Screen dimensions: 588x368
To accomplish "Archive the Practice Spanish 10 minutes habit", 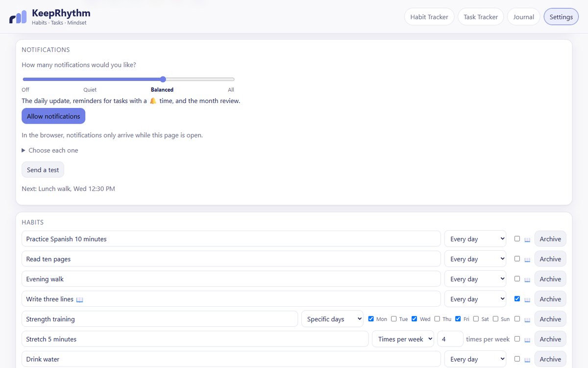I will [x=550, y=239].
